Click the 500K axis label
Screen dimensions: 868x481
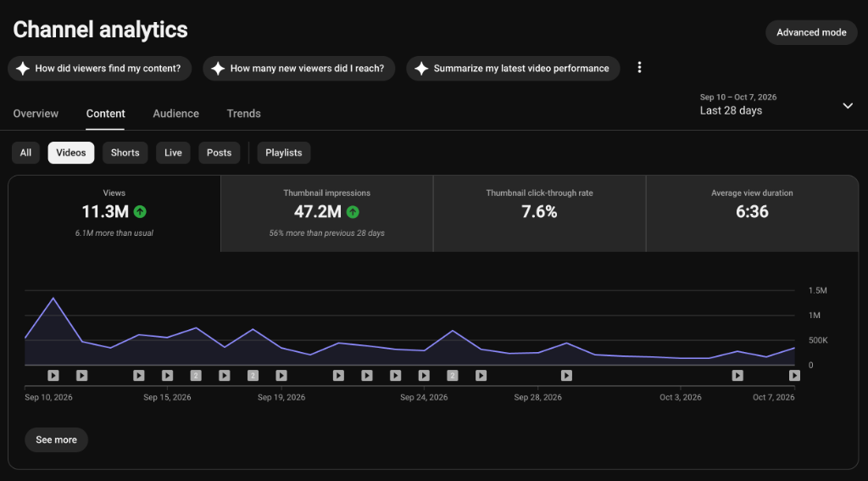click(818, 340)
